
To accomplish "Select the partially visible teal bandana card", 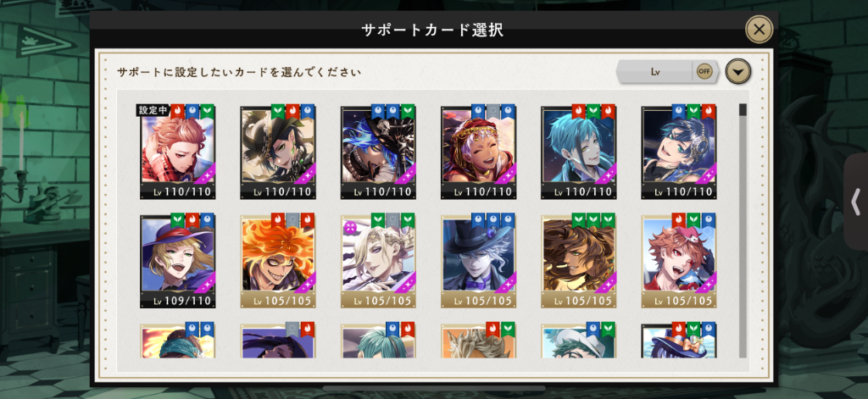I will pos(178,341).
